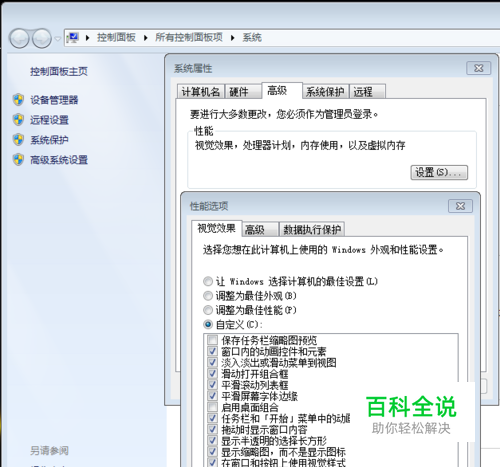This screenshot has height=467, width=500.
Task: Click shield icon beside 远程设置
Action: (18, 120)
